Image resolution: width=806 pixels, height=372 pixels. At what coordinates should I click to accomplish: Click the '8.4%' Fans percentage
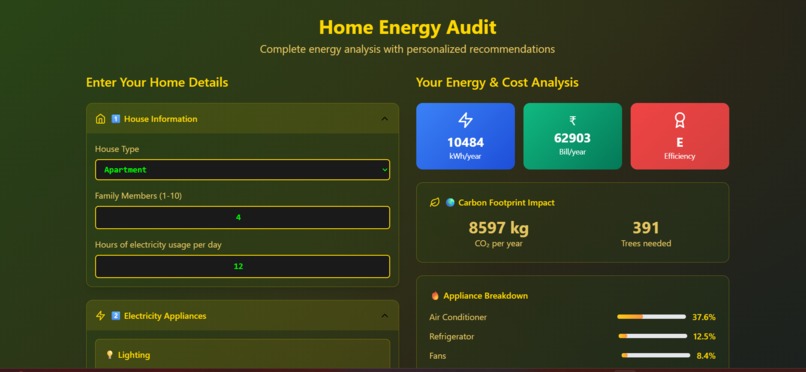(706, 356)
